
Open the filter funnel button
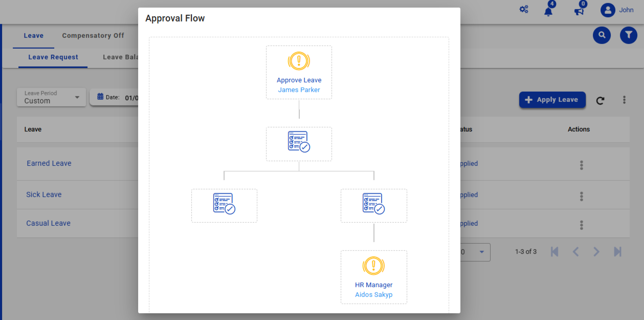coord(628,35)
